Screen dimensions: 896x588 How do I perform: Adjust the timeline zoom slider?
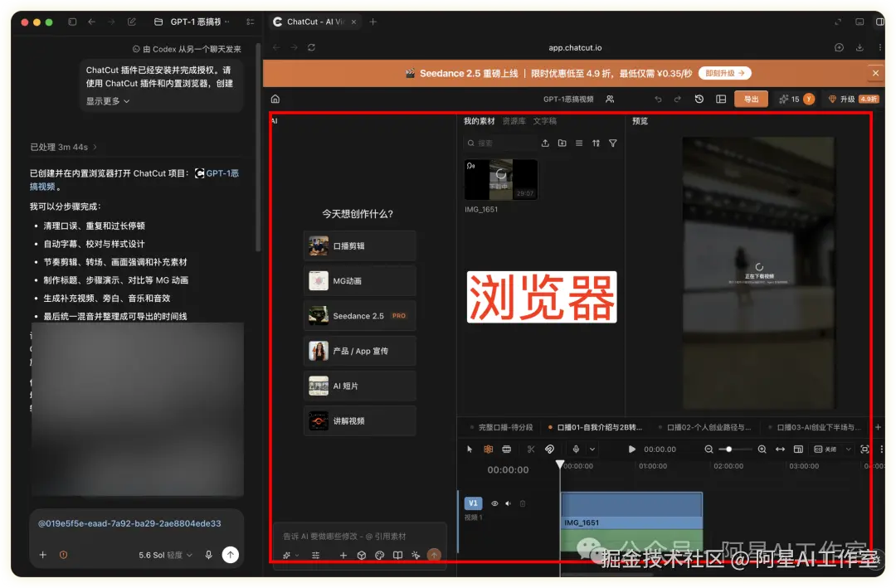pos(735,450)
